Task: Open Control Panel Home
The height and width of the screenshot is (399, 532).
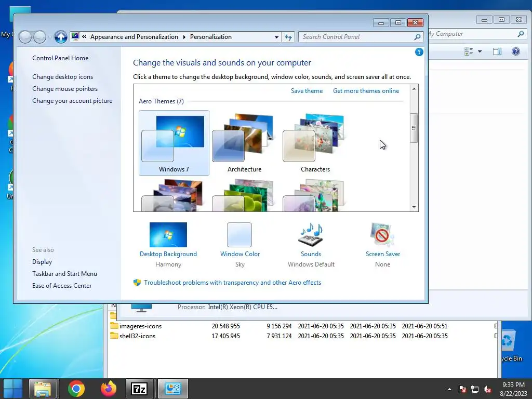Action: [60, 58]
